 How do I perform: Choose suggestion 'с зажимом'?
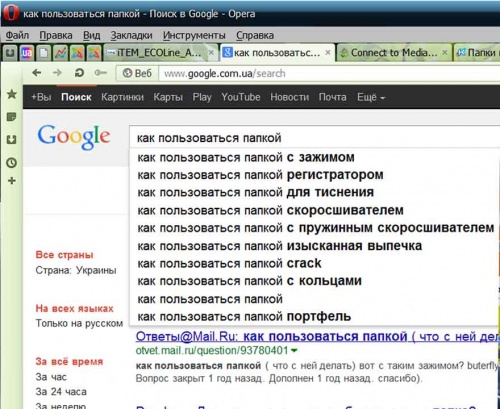click(x=315, y=157)
